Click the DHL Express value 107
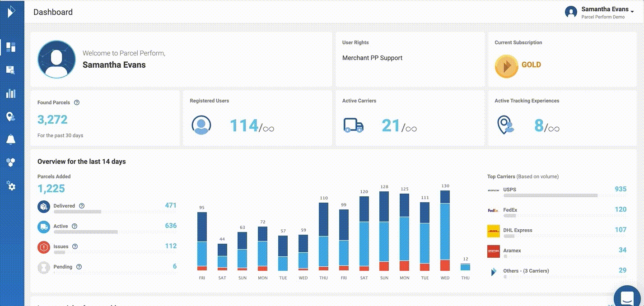Viewport: 644px width, 306px height. click(621, 230)
